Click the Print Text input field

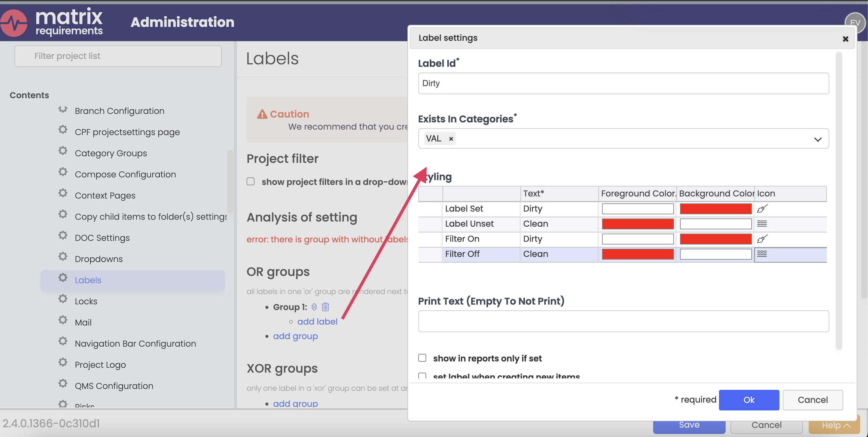click(x=623, y=321)
